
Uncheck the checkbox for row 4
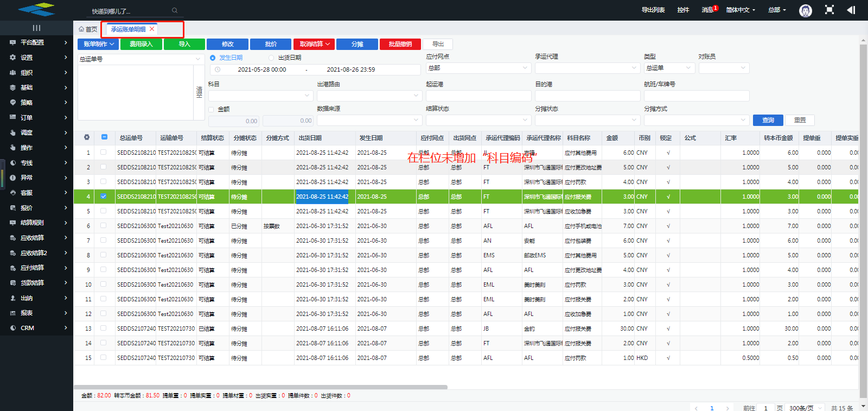click(103, 197)
